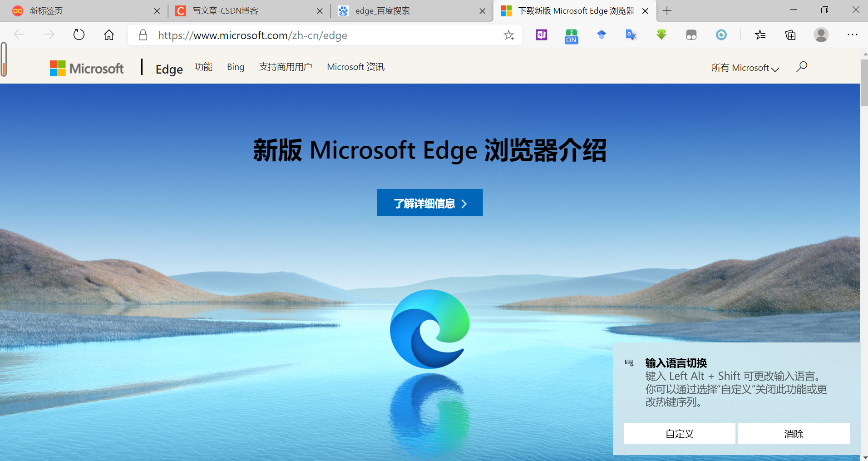Open the Favorites list icon
The width and height of the screenshot is (868, 461).
[x=760, y=35]
